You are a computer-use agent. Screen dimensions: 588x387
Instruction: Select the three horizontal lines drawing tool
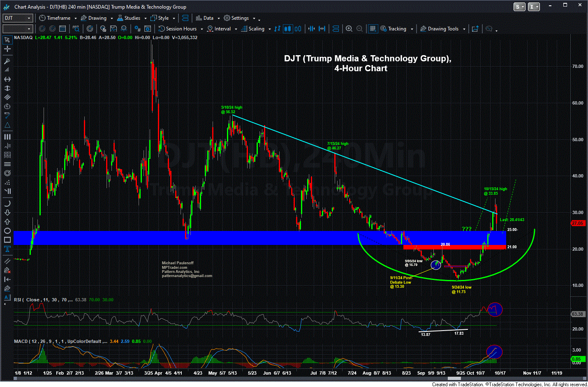[7, 164]
